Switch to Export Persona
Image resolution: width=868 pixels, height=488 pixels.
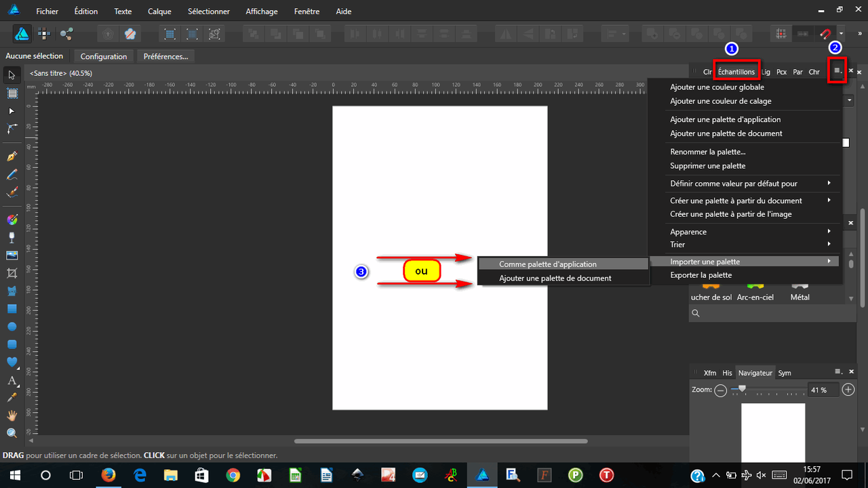(66, 33)
